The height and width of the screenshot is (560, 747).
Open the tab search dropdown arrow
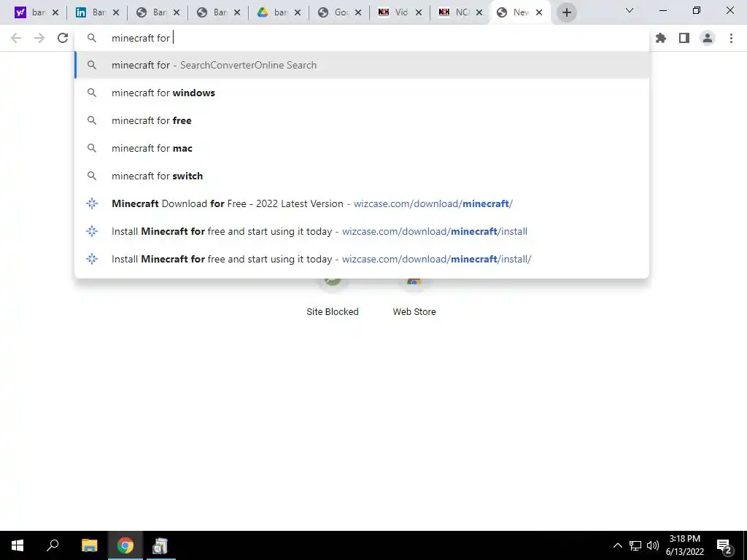[x=630, y=10]
